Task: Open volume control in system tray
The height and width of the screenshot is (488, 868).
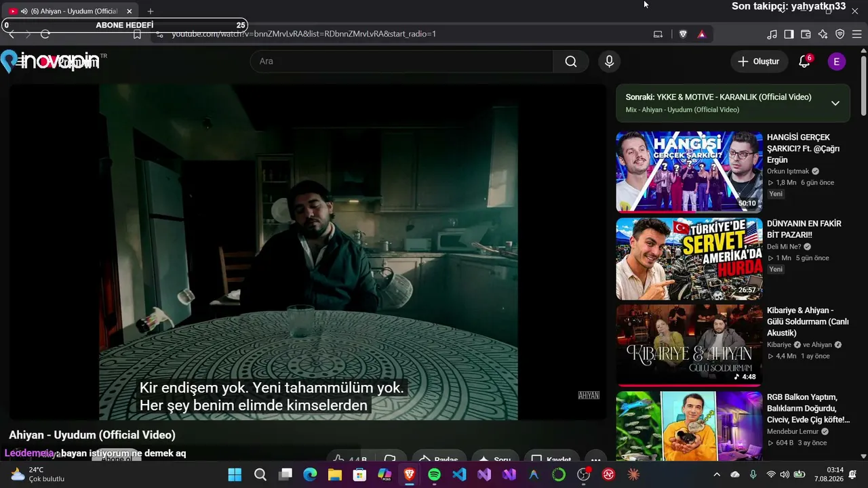Action: [x=785, y=474]
